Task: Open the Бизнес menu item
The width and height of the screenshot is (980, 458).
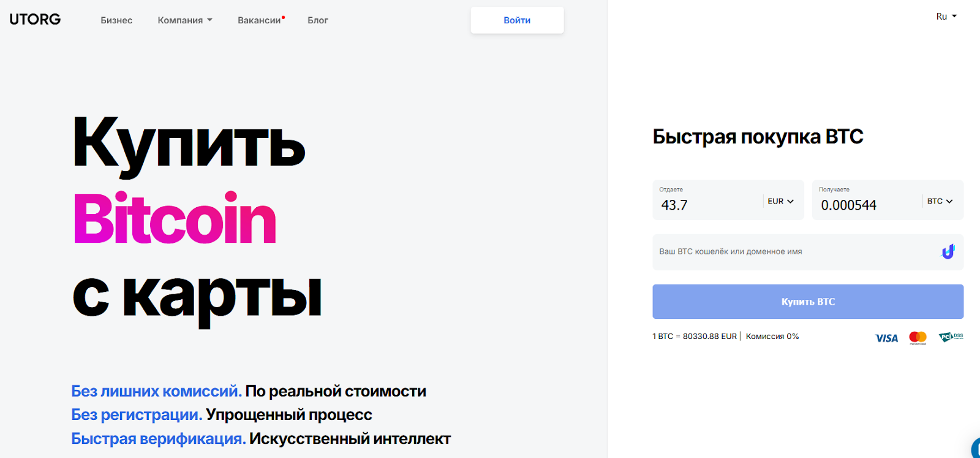Action: tap(116, 20)
